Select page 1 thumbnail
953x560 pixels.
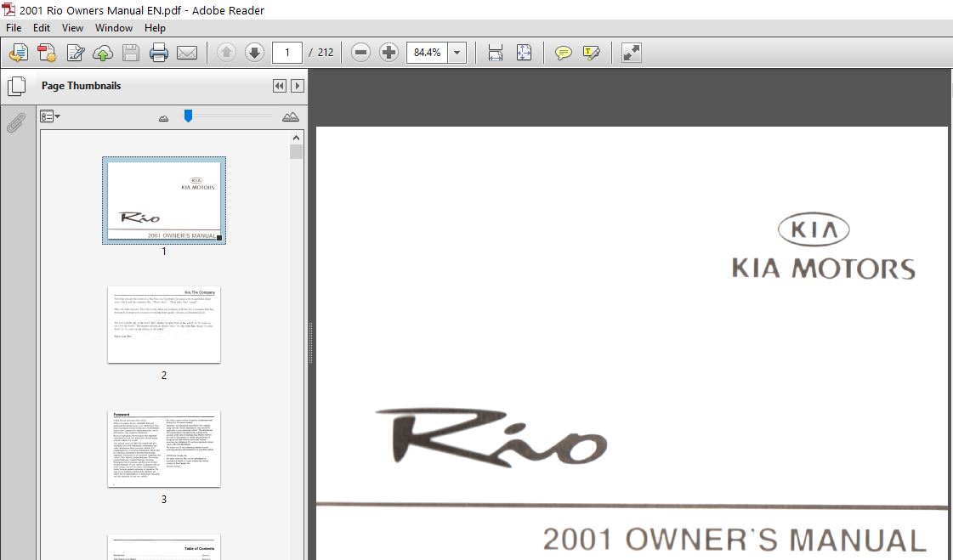[x=164, y=201]
